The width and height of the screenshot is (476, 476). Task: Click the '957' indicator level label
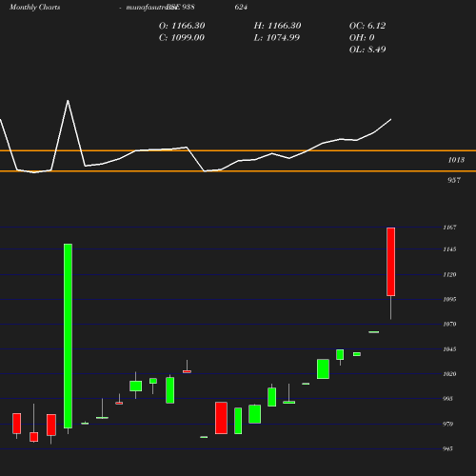tap(454, 180)
